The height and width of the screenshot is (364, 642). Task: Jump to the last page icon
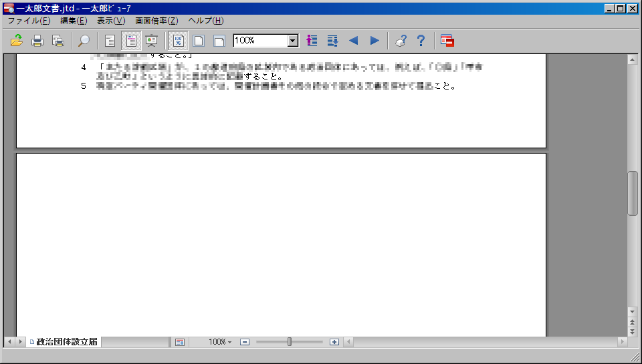pyautogui.click(x=332, y=41)
